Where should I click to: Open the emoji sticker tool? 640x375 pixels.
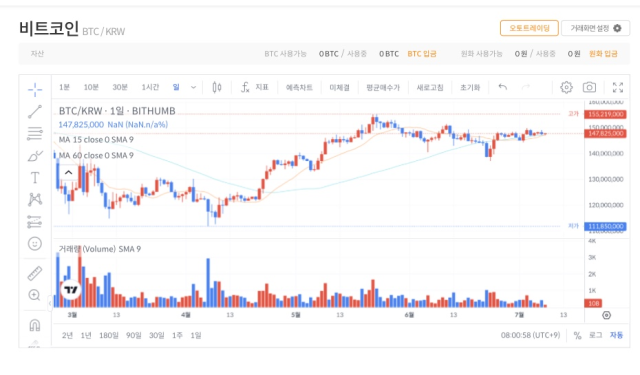[35, 244]
